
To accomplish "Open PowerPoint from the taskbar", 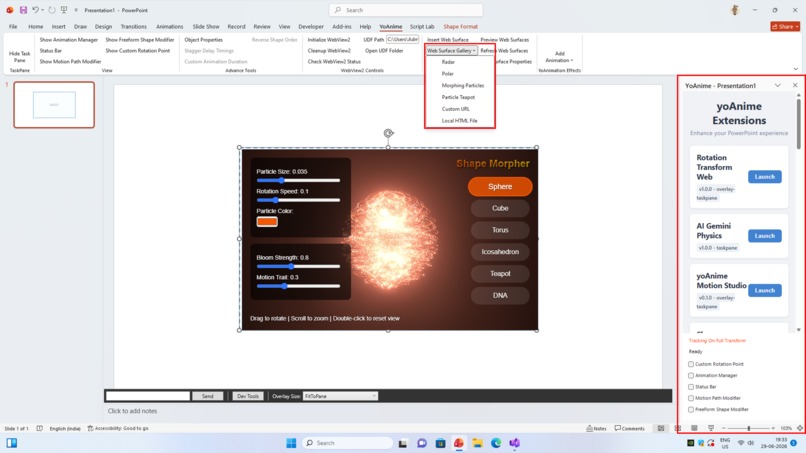I will (459, 443).
